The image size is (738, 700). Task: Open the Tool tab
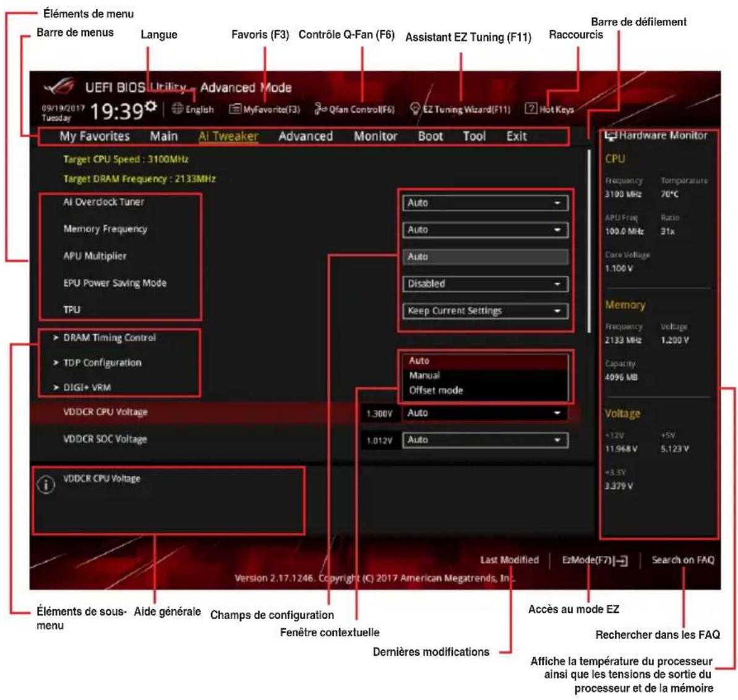click(474, 137)
